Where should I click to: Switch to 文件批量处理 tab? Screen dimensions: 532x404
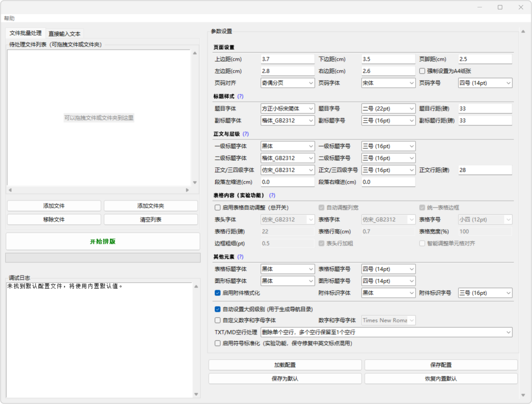click(x=26, y=33)
